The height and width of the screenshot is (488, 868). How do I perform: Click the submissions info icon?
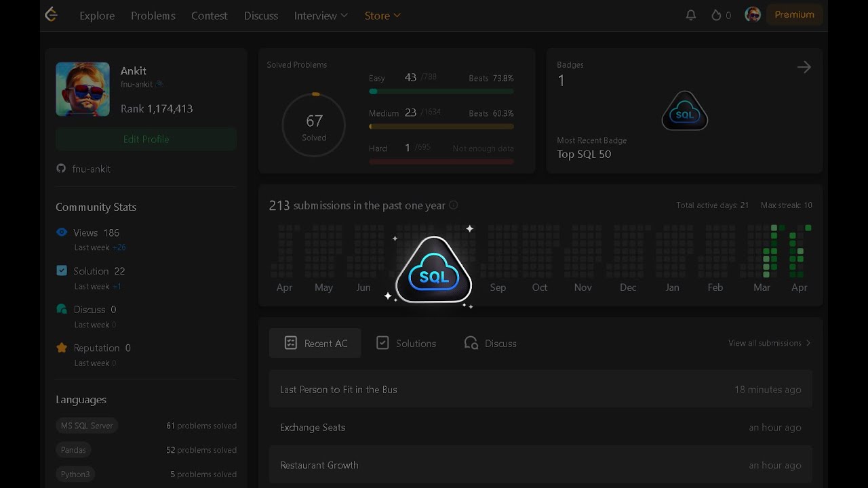[x=454, y=205]
